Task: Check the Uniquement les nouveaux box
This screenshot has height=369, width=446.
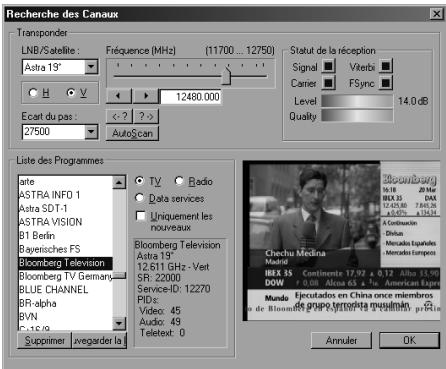Action: (x=141, y=216)
